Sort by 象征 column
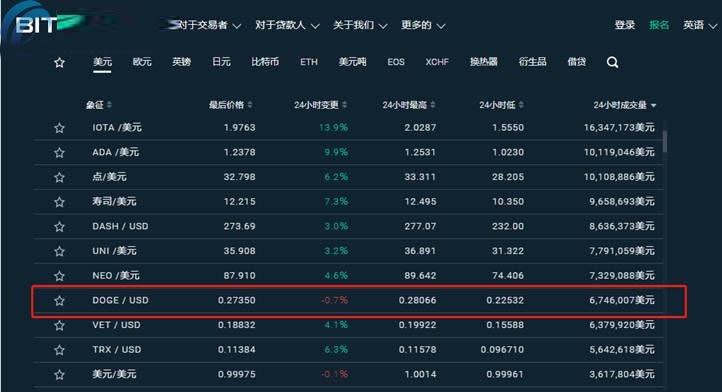This screenshot has width=722, height=392. point(99,105)
